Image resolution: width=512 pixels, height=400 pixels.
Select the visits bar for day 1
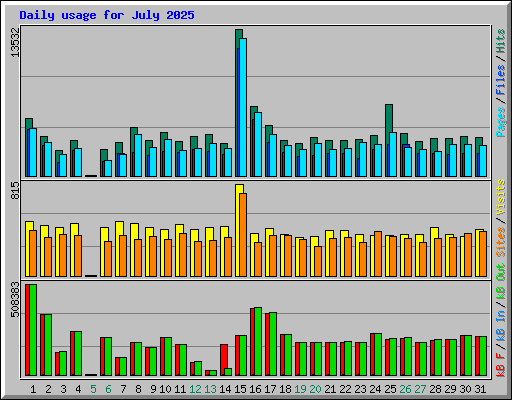coord(29,249)
